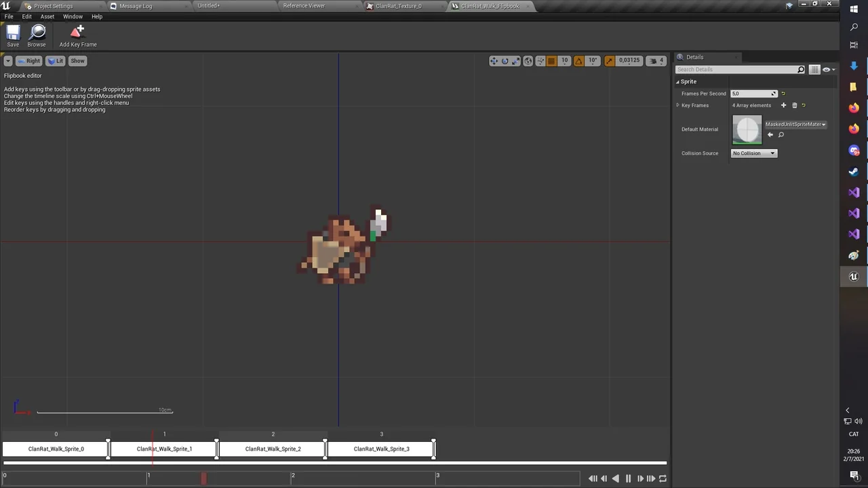Switch to the ClanRat_Texture_0 tab

(x=398, y=6)
